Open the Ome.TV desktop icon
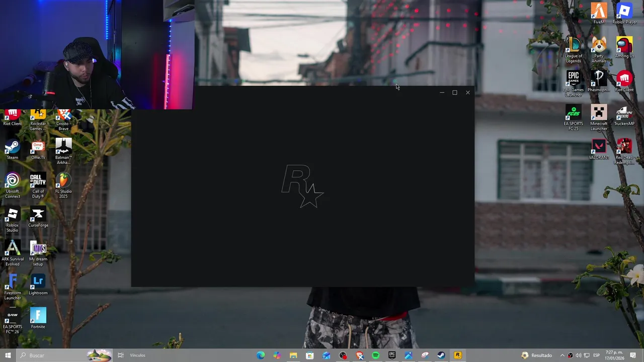The width and height of the screenshot is (644, 362). pos(38,149)
